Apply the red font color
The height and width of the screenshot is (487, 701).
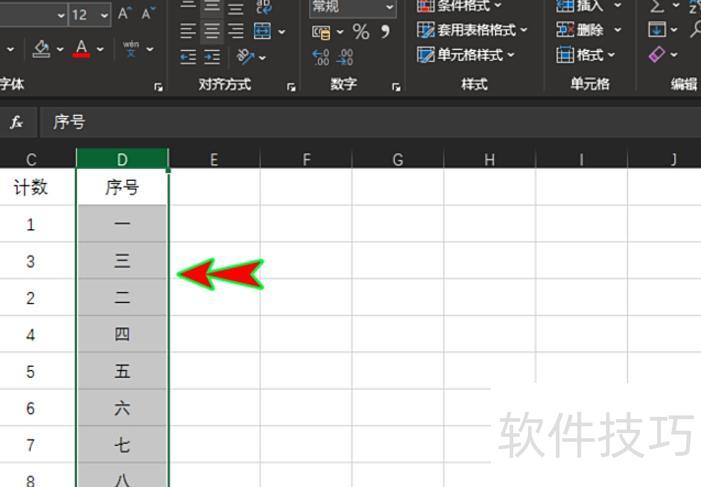(x=81, y=49)
